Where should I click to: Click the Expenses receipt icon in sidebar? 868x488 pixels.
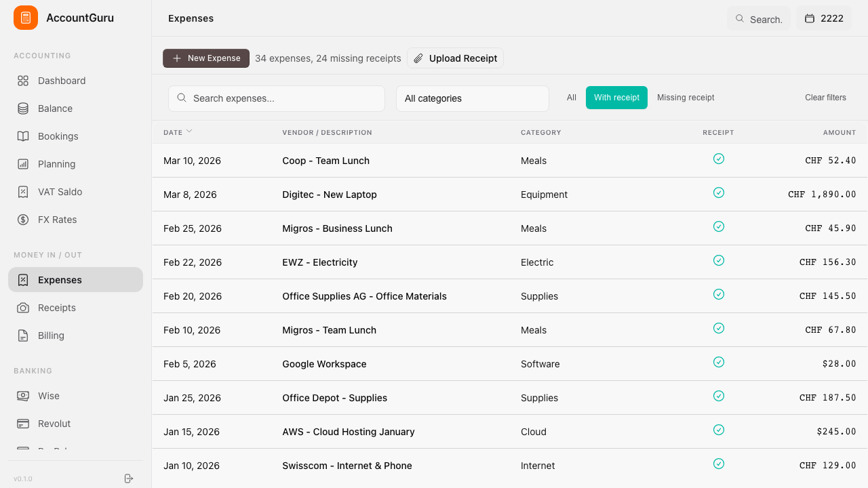[x=23, y=280]
